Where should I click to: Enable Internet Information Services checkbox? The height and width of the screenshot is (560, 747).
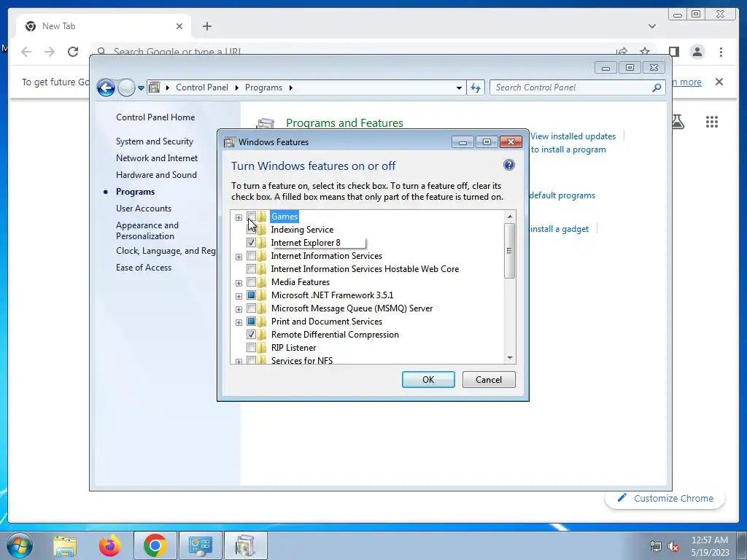pos(251,256)
